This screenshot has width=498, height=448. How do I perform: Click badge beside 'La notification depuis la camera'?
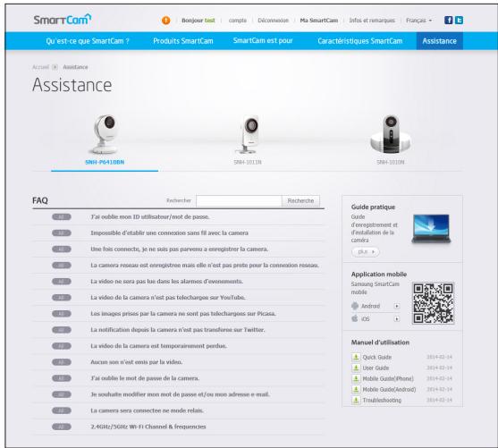[x=62, y=330]
